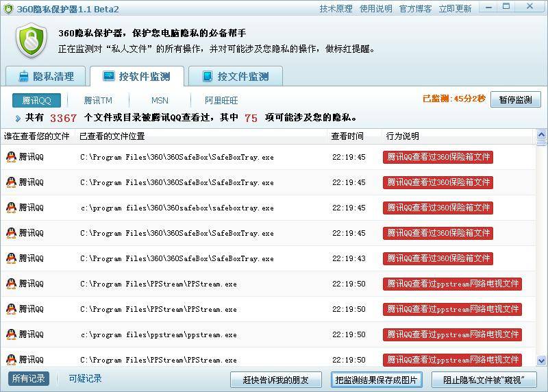548x392 pixels.
Task: Click the scrollbar up arrow
Action: (541, 134)
